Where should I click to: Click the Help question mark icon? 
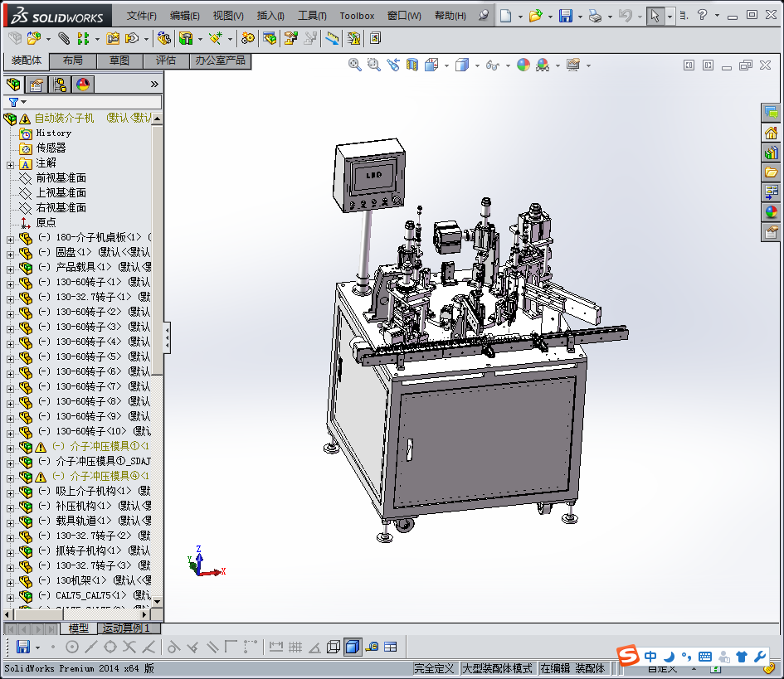(702, 15)
